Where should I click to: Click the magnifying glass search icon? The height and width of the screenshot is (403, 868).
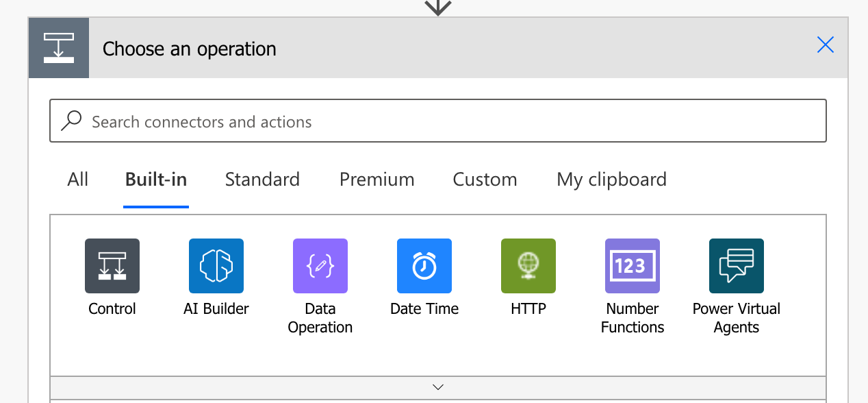pyautogui.click(x=71, y=121)
